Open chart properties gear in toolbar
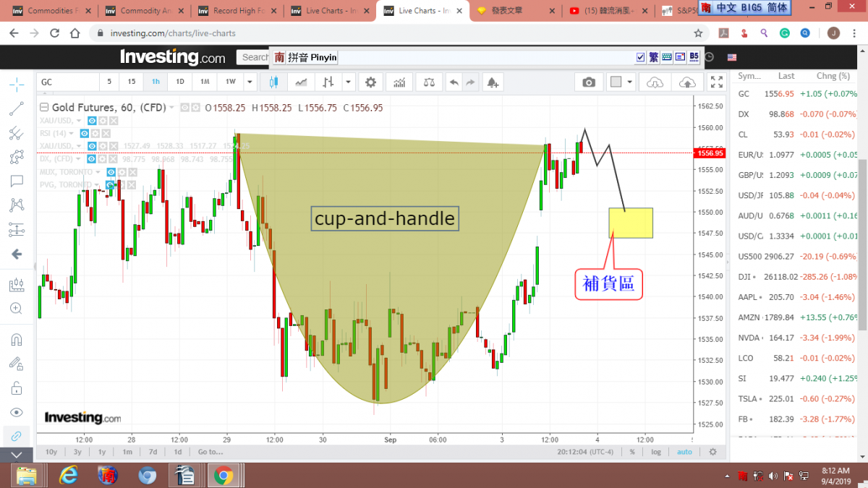The height and width of the screenshot is (488, 868). [371, 82]
